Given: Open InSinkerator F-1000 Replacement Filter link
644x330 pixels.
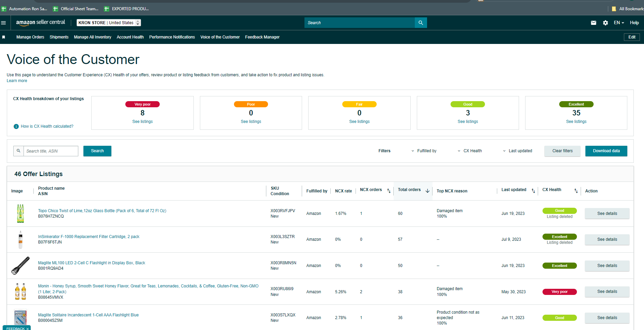Looking at the screenshot, I should (x=89, y=237).
